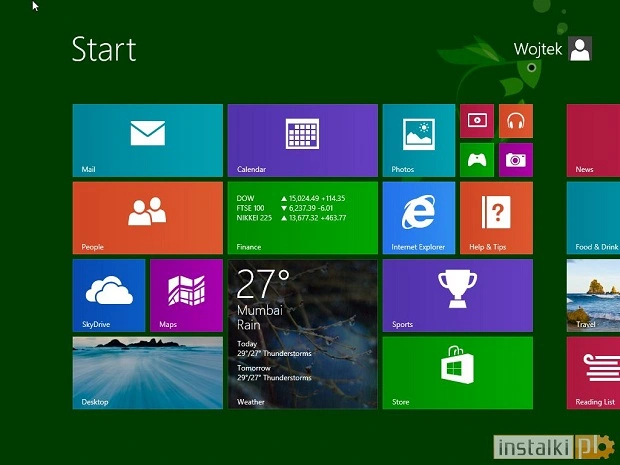Open the Mail tile

click(x=148, y=140)
